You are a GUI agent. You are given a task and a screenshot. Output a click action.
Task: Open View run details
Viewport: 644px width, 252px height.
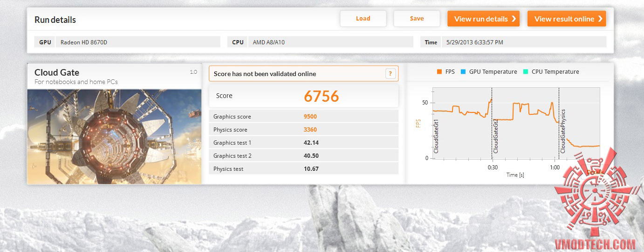coord(483,19)
